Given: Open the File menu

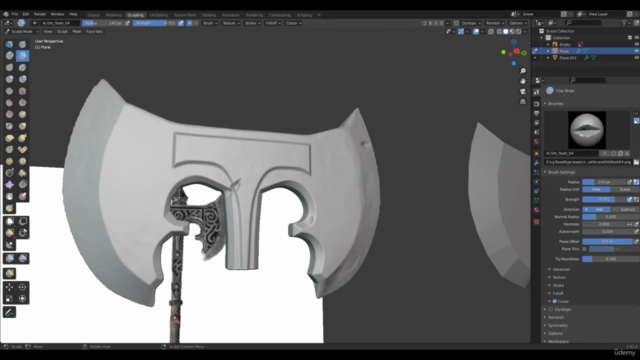Looking at the screenshot, I should click(x=15, y=14).
